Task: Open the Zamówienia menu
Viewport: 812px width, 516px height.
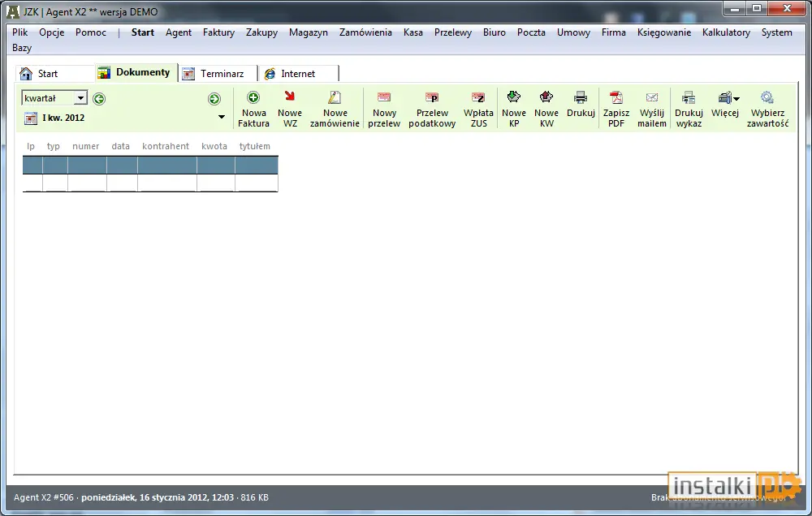Action: 365,32
